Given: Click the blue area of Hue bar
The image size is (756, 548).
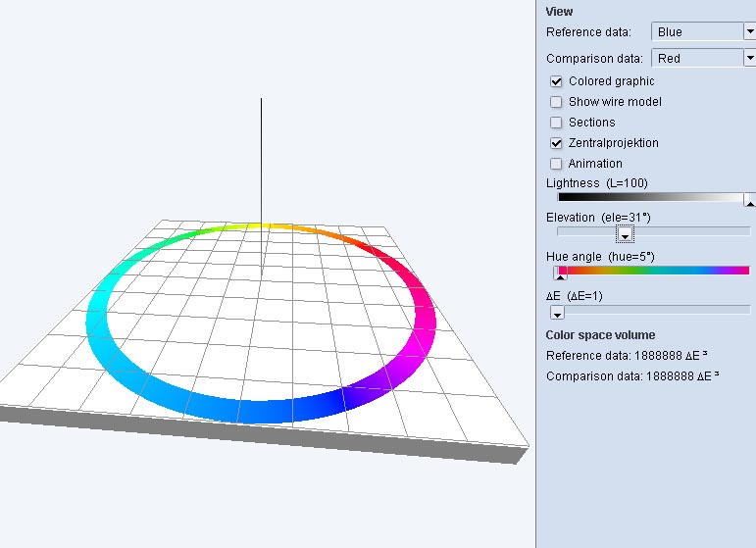Looking at the screenshot, I should (699, 271).
